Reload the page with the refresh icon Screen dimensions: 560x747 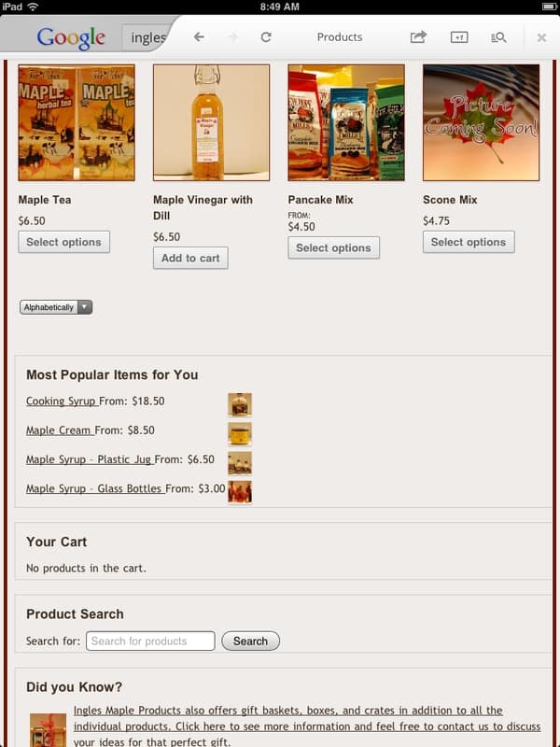coord(266,37)
